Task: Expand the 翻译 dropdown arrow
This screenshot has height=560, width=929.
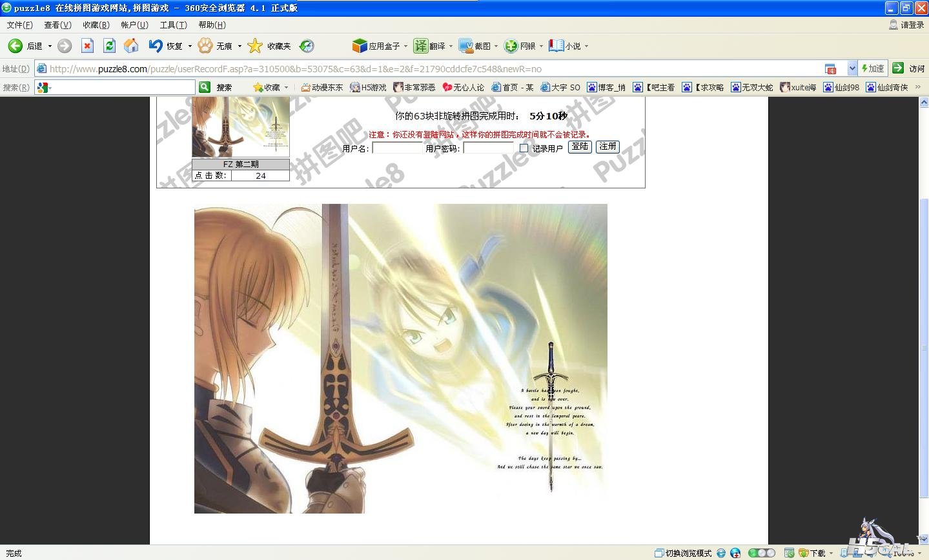Action: 451,46
